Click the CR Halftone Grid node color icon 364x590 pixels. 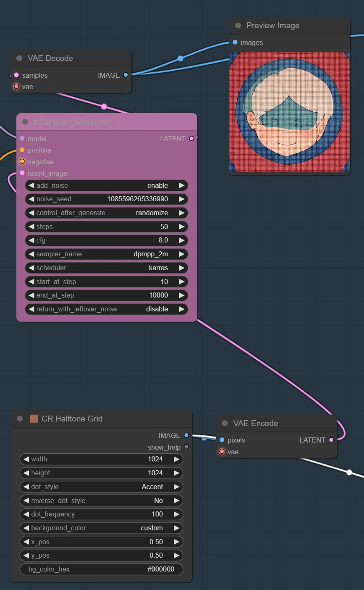[x=34, y=419]
